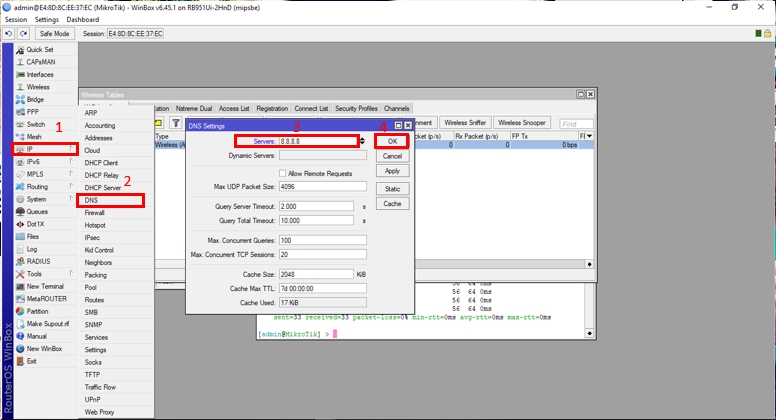The height and width of the screenshot is (420, 776).
Task: Expand the IPv6 submenu
Action: [x=46, y=162]
